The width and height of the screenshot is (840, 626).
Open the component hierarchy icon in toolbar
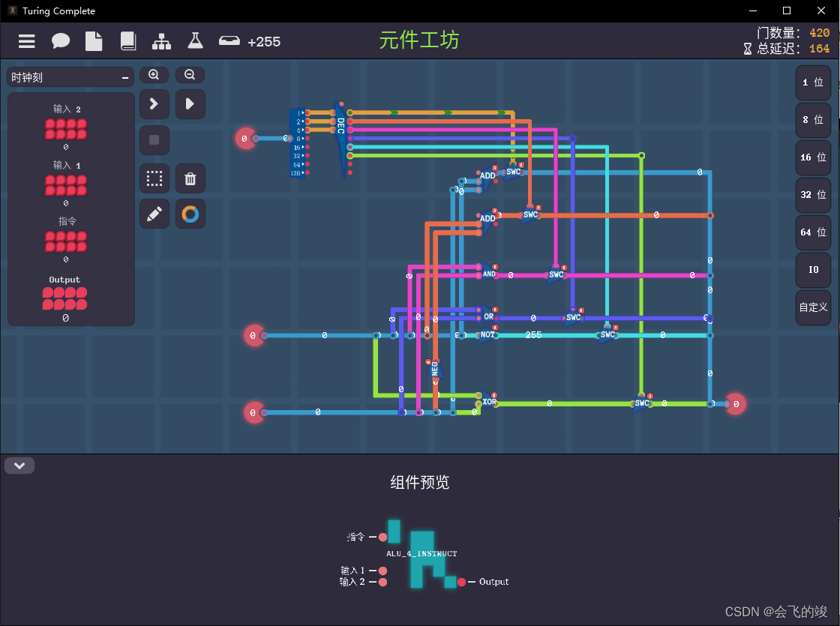tap(161, 41)
